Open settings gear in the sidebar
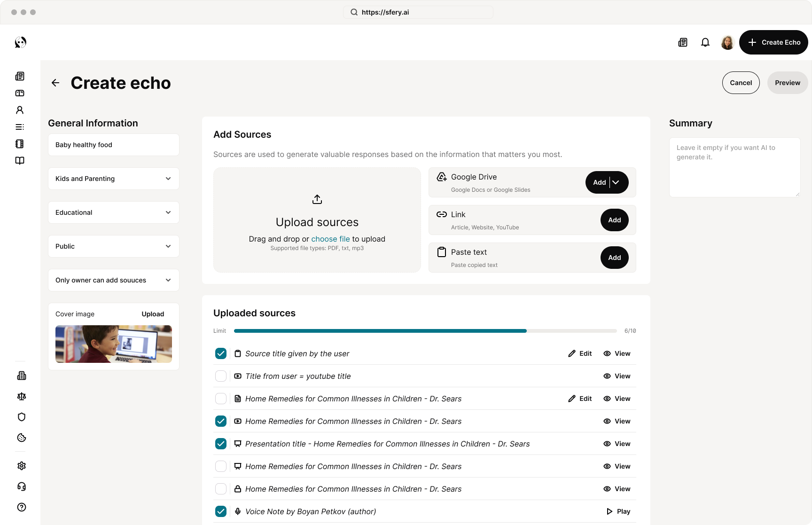Viewport: 812px width, 525px height. [x=22, y=466]
